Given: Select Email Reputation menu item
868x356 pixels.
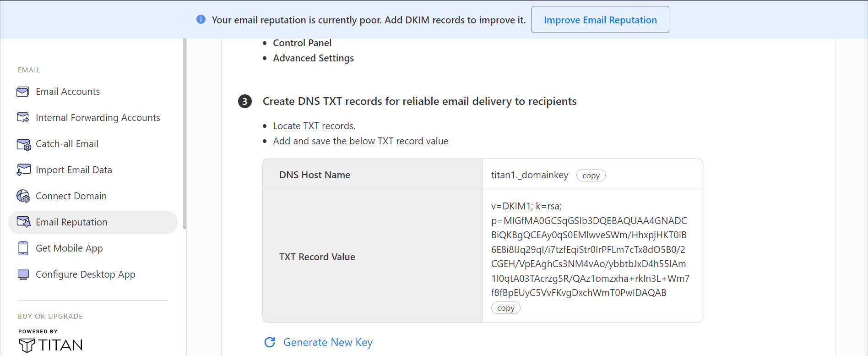Looking at the screenshot, I should pos(93,222).
